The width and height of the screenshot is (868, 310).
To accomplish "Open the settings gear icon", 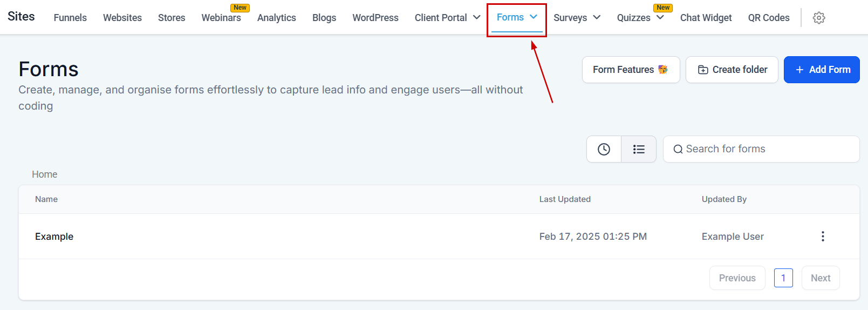I will pos(818,18).
